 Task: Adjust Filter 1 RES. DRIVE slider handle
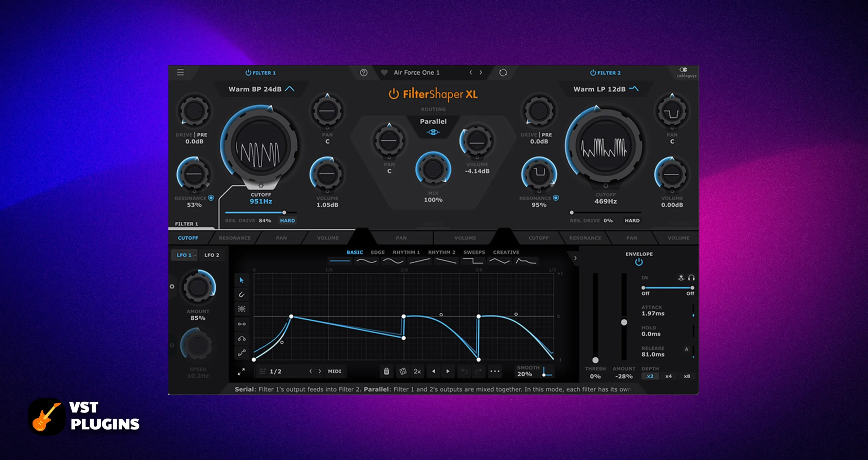(284, 213)
